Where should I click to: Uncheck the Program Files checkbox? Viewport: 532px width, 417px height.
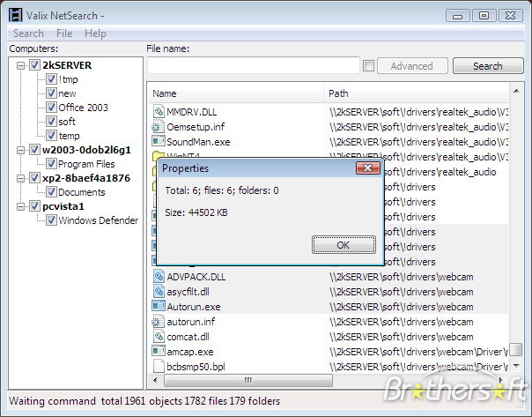click(x=51, y=164)
